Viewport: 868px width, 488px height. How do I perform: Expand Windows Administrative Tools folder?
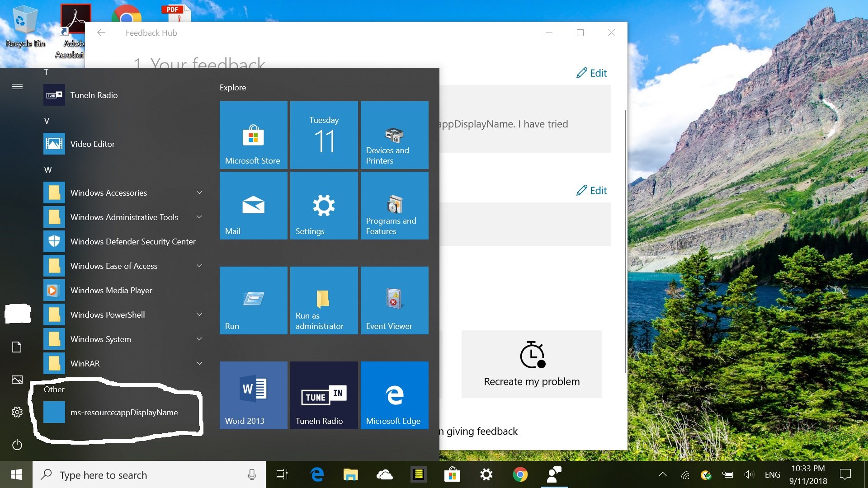125,217
